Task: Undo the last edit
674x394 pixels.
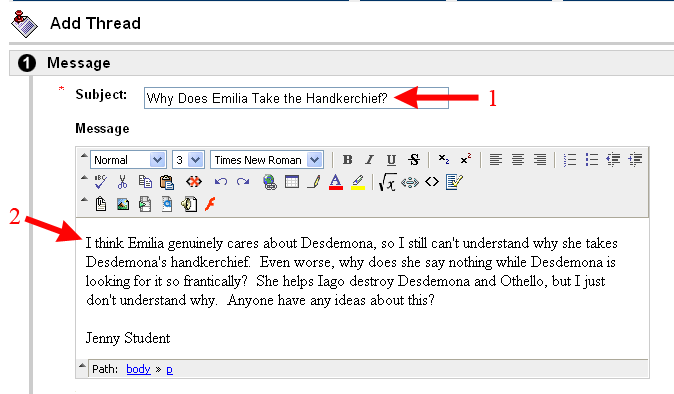Action: coord(221,182)
